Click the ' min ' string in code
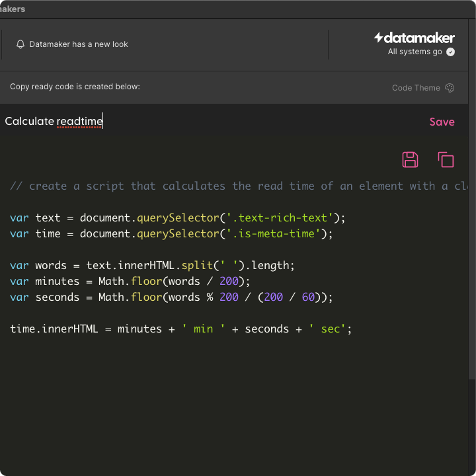The width and height of the screenshot is (476, 476). tap(204, 329)
